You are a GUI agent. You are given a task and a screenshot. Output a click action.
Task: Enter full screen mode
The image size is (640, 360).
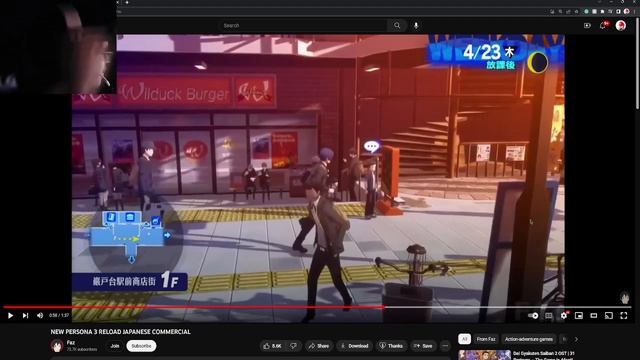[624, 316]
